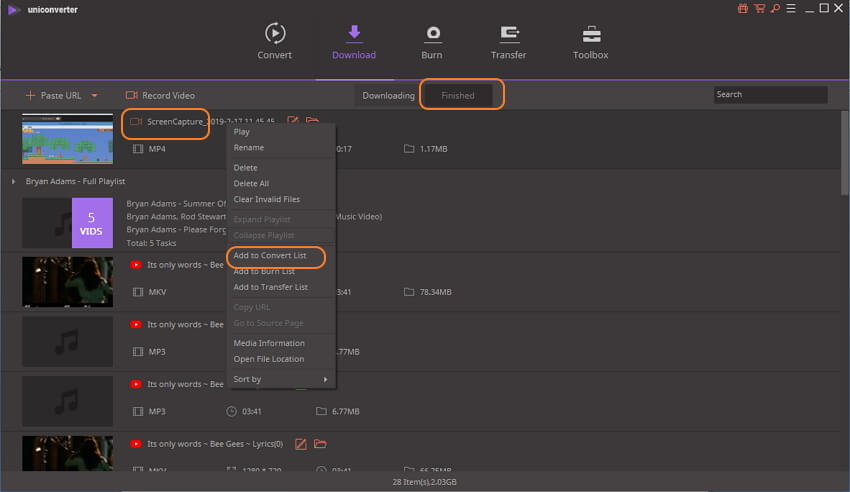Select the Download section icon
This screenshot has width=850, height=492.
[354, 33]
